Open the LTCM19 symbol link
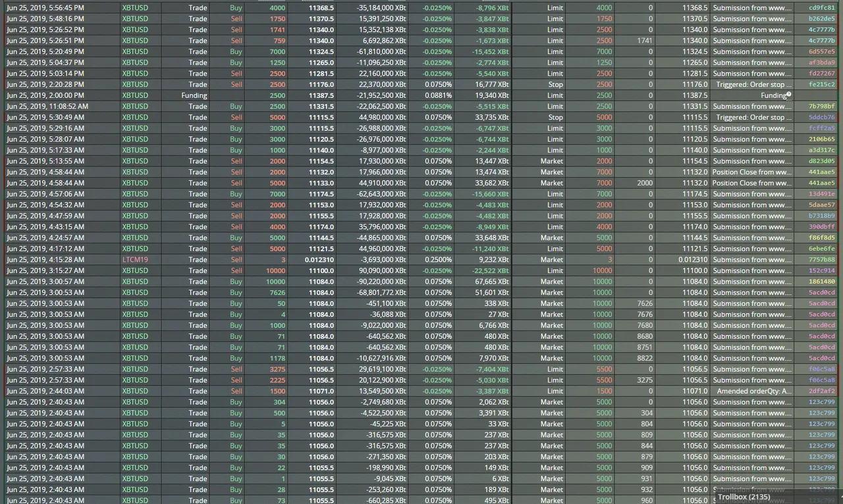 pos(135,260)
